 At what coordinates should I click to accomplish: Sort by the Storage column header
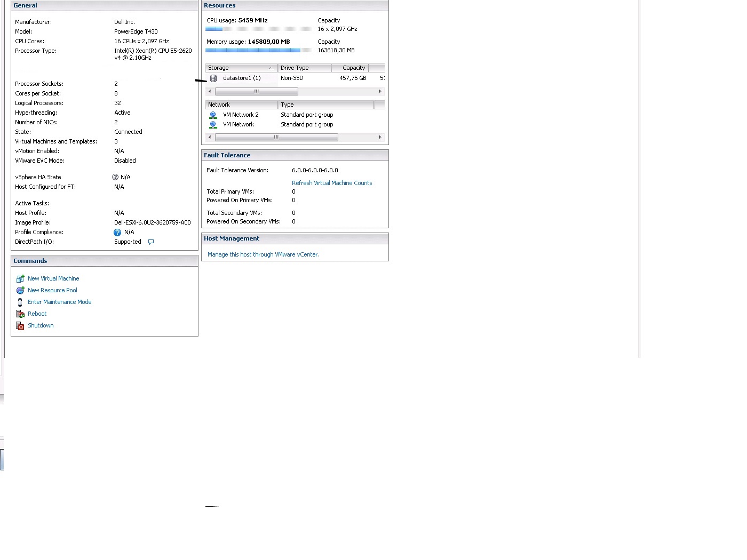[x=241, y=68]
